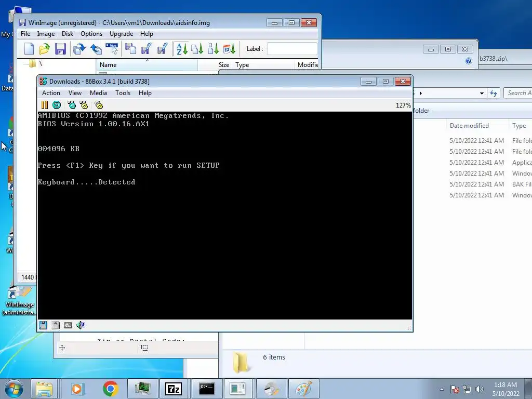Click the 86Box resize grip corner
The image size is (532, 399).
pos(409,328)
